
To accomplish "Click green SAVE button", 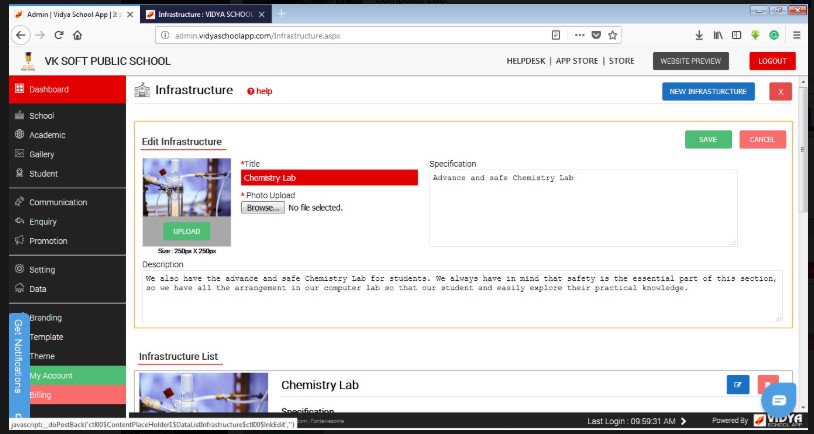I will (708, 139).
